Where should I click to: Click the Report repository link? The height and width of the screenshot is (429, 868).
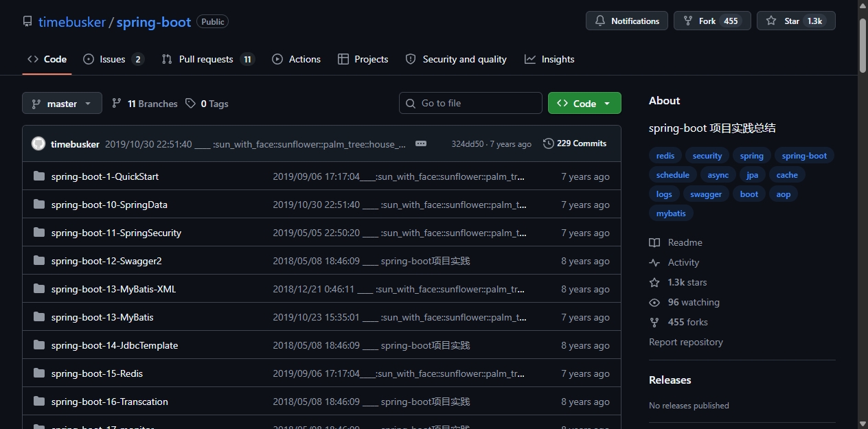pos(686,342)
